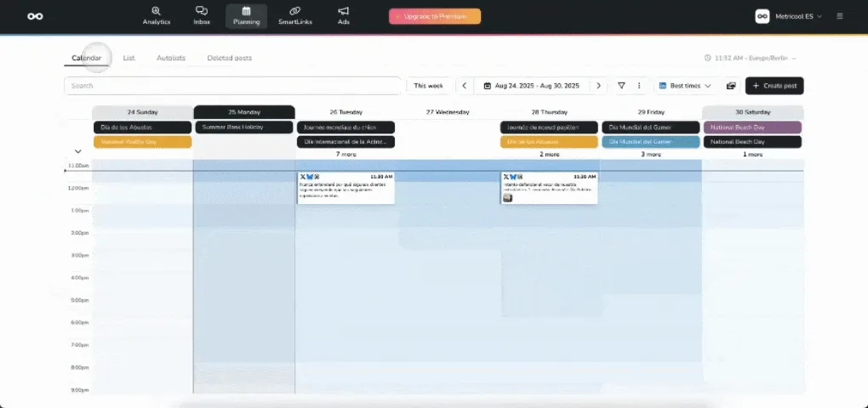This screenshot has width=868, height=408.
Task: Open the hamburger menu at top right
Action: click(x=840, y=16)
